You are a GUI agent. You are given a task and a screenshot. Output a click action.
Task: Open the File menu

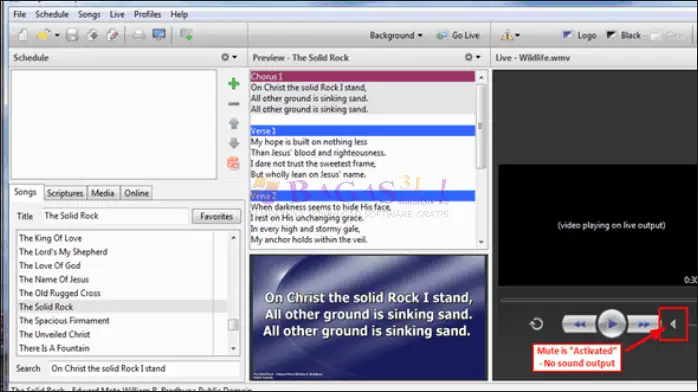pyautogui.click(x=20, y=14)
